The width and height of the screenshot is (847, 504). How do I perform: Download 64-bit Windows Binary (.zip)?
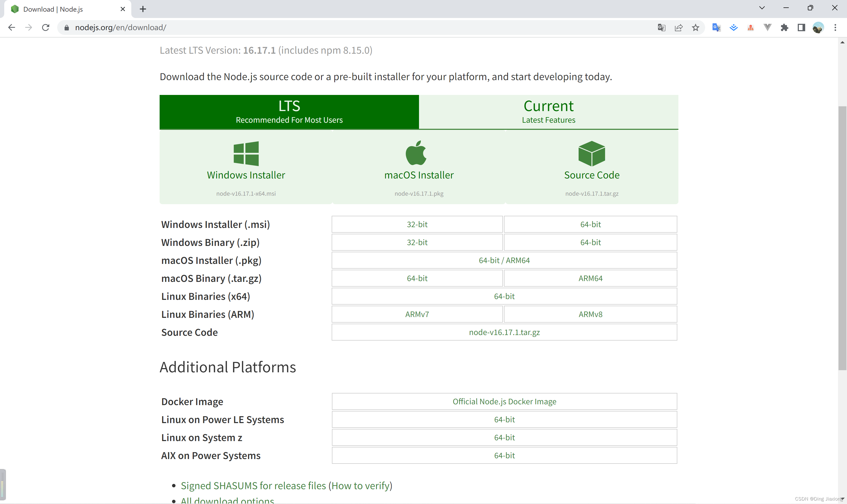pos(590,242)
